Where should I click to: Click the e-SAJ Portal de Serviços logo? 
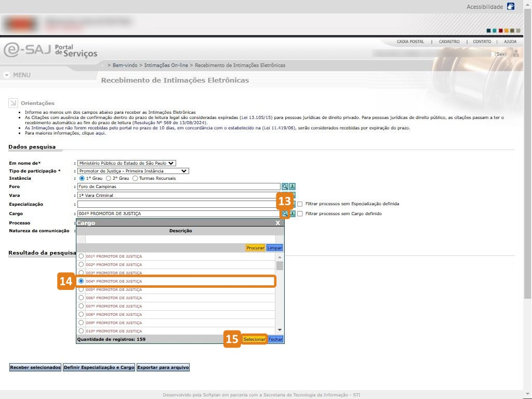pyautogui.click(x=50, y=50)
